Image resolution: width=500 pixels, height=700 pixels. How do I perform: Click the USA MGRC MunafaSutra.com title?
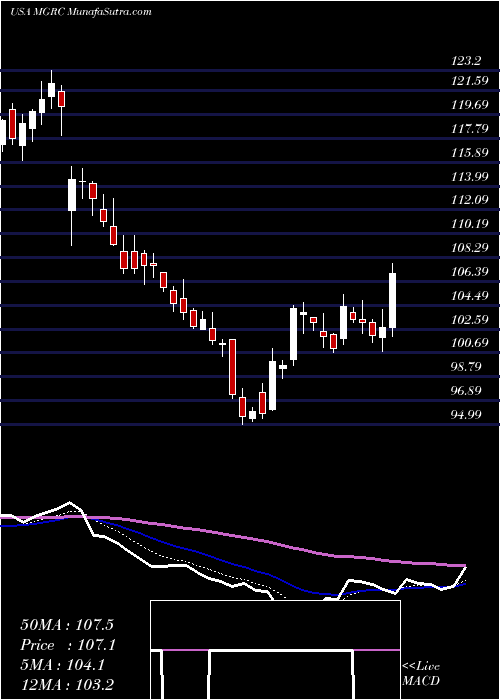point(81,12)
